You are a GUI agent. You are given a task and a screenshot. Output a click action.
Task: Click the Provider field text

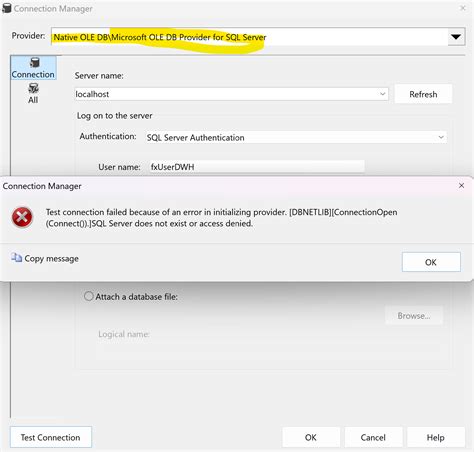click(160, 37)
